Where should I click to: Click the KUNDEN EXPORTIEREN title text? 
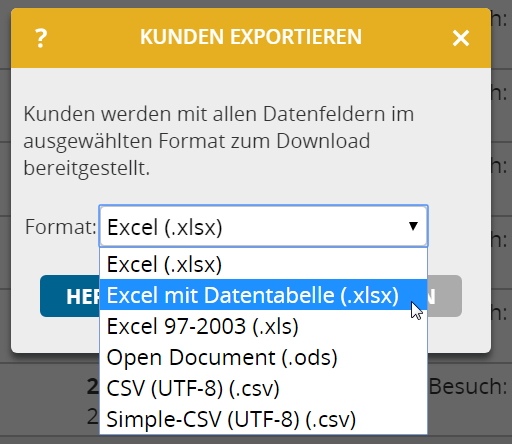point(251,37)
